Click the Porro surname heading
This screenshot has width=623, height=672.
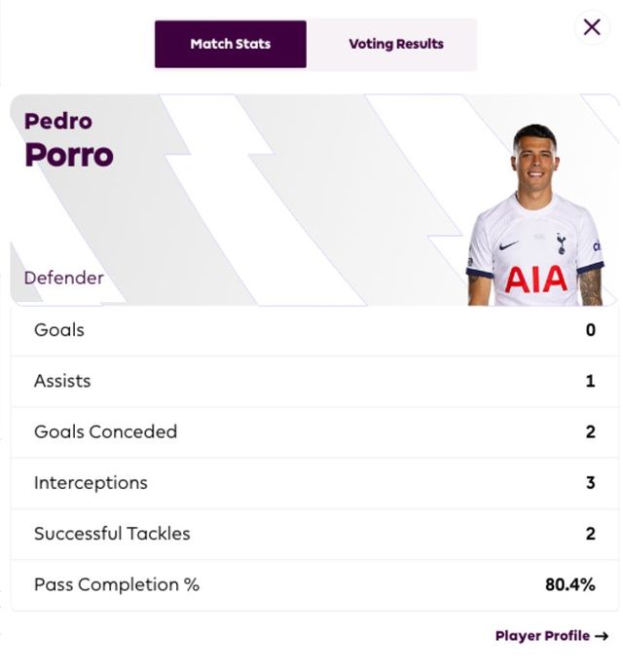pyautogui.click(x=69, y=155)
